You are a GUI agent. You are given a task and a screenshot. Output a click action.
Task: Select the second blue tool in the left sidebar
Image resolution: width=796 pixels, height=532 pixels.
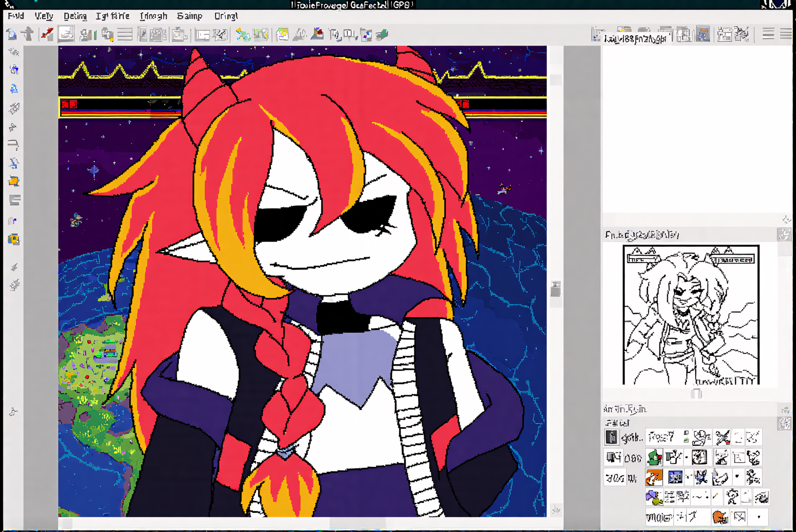tap(14, 70)
